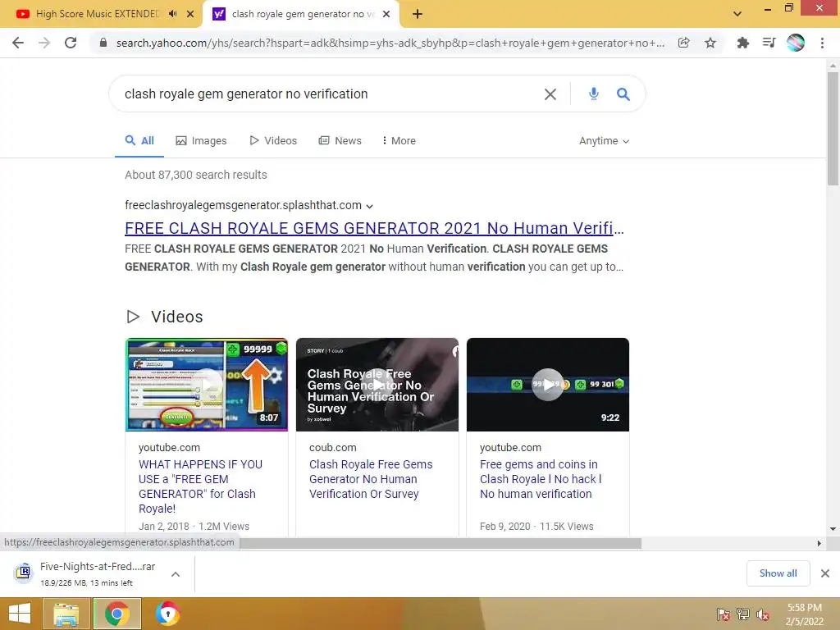The image size is (840, 630).
Task: Open a new browser tab
Action: coord(418,14)
